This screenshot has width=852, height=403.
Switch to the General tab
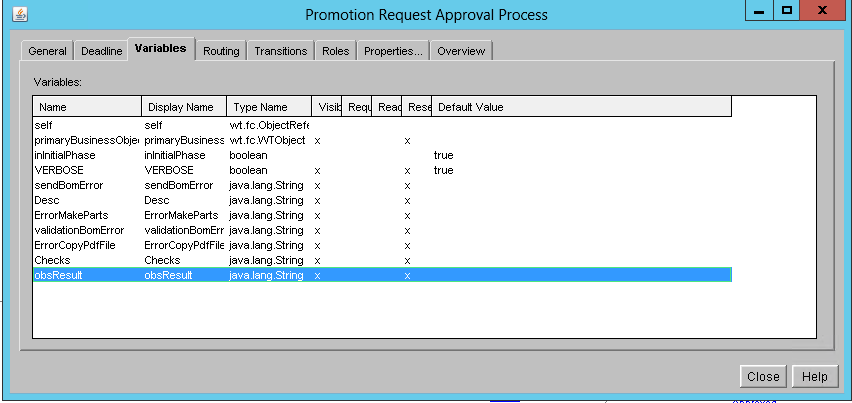47,51
